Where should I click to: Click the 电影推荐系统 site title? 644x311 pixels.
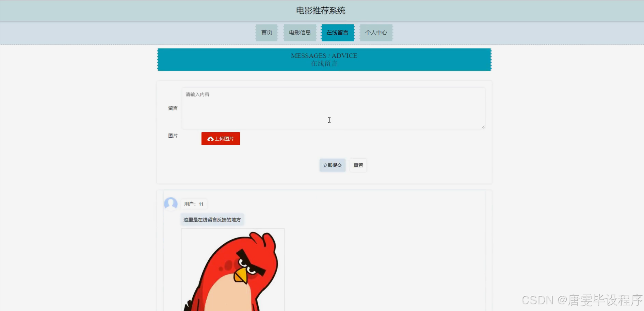point(321,11)
